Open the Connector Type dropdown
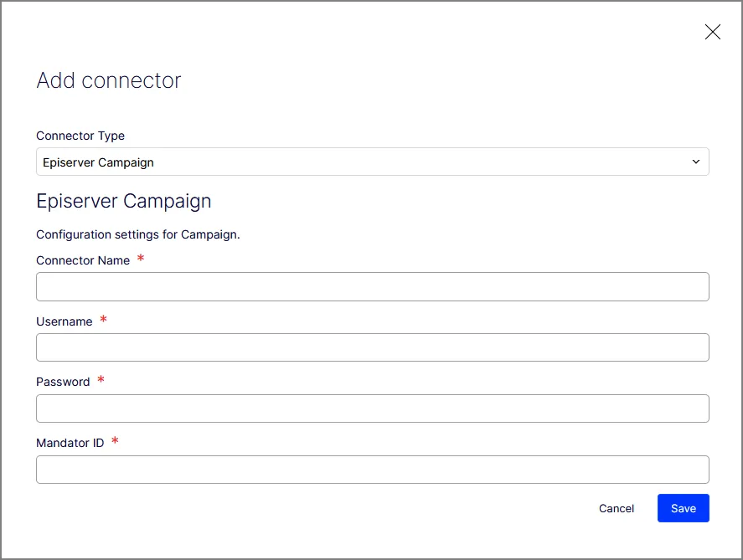This screenshot has width=743, height=560. coord(373,162)
